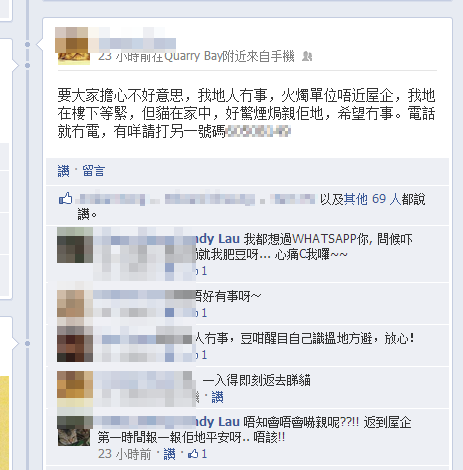Like the comment about 返去睇貓
This screenshot has height=470, width=463.
217,397
